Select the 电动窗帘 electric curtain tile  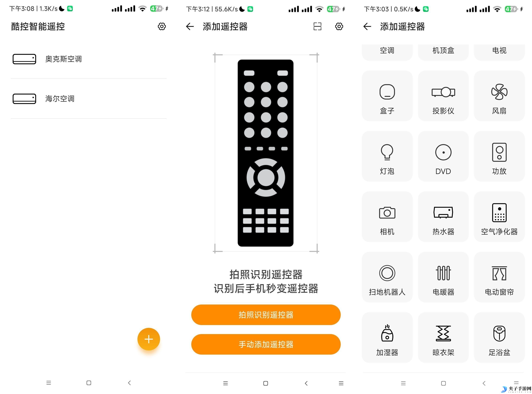click(x=499, y=277)
